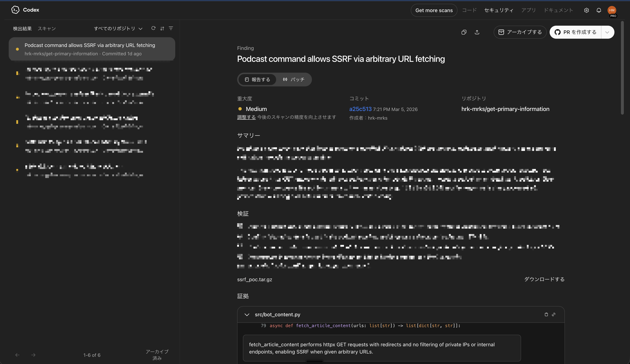The width and height of the screenshot is (630, 364).
Task: Open notifications from the bell icon
Action: click(x=599, y=10)
